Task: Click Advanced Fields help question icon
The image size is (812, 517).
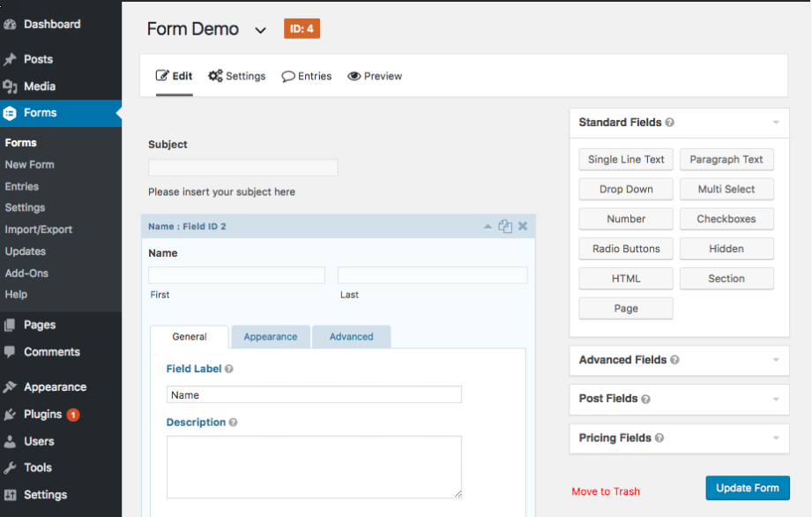Action: point(674,359)
